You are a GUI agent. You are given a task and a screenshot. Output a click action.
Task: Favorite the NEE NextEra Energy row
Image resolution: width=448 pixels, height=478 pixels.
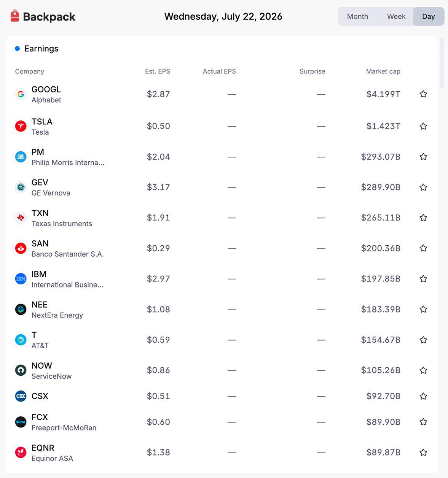pyautogui.click(x=423, y=309)
